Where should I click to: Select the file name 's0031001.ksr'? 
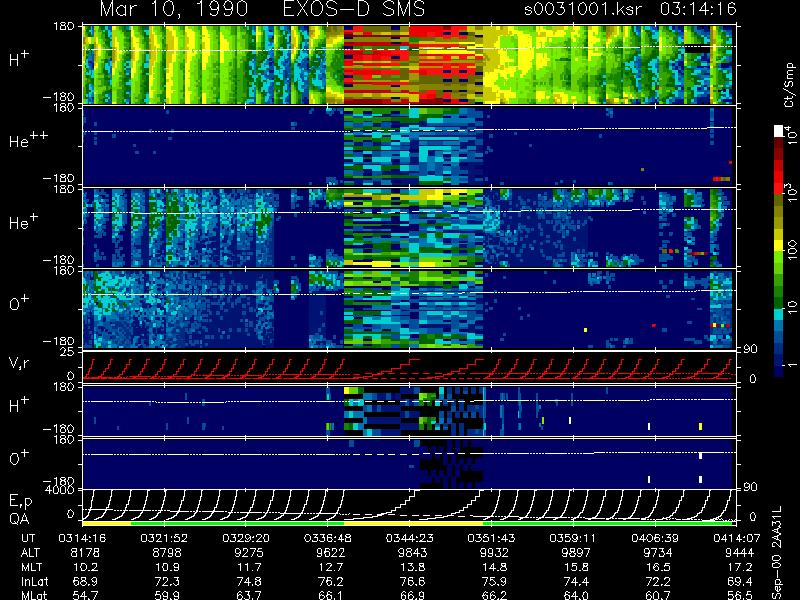pyautogui.click(x=583, y=9)
